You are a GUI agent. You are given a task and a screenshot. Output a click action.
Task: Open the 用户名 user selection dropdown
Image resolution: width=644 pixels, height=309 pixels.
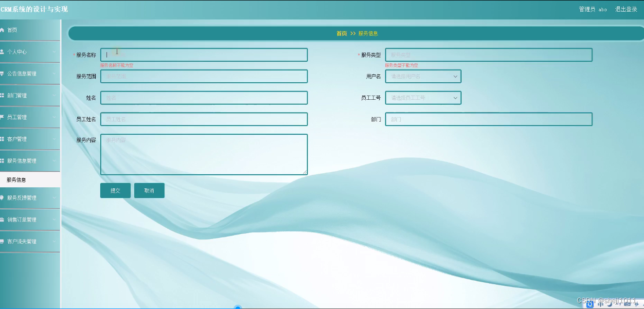423,76
